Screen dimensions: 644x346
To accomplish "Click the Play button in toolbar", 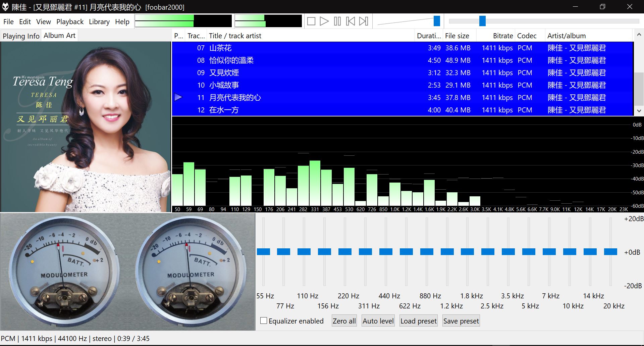I will (x=324, y=21).
